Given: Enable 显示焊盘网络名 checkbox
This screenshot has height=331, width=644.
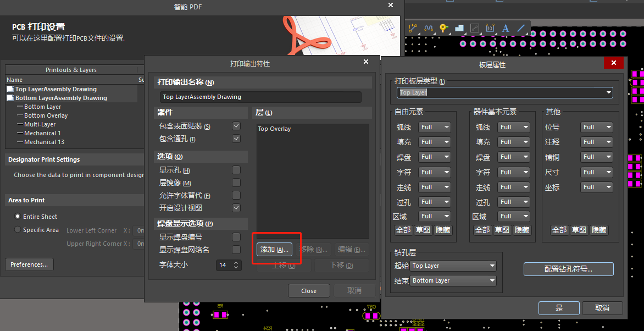Looking at the screenshot, I should 236,250.
